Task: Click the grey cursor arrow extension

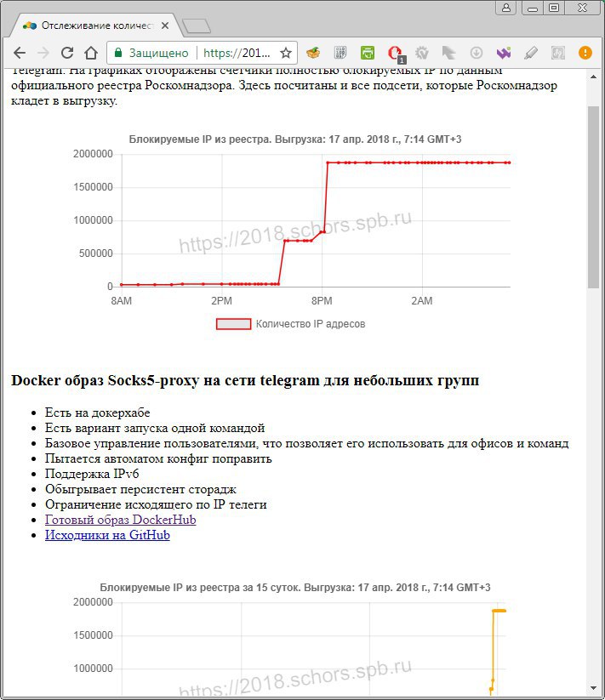Action: 448,53
